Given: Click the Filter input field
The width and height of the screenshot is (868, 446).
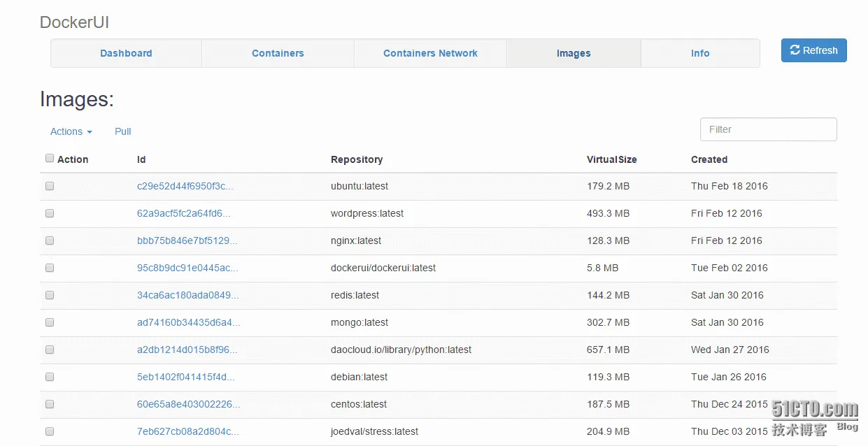Looking at the screenshot, I should [x=768, y=129].
